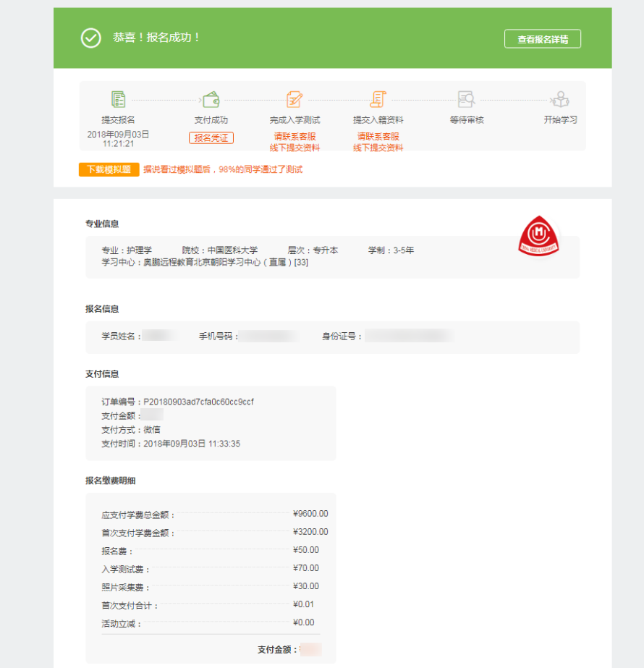Open the 完成入学测试 test icon
644x668 pixels.
tap(295, 98)
